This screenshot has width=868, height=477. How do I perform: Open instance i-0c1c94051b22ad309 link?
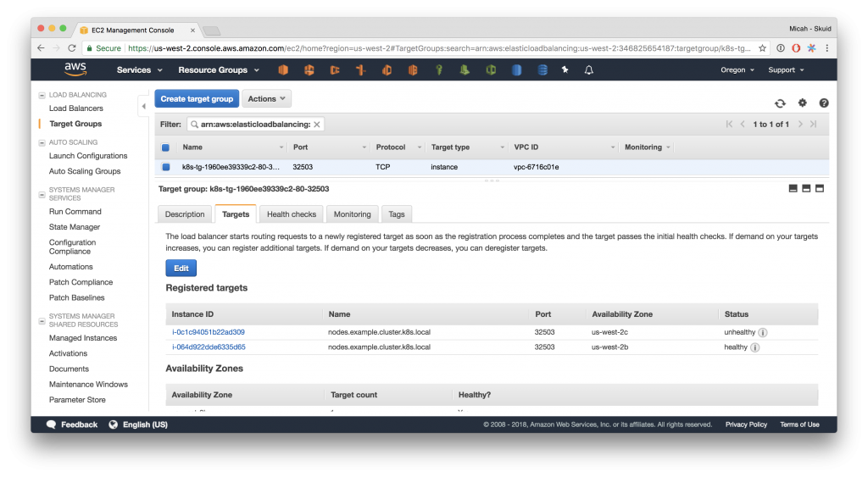coord(209,332)
